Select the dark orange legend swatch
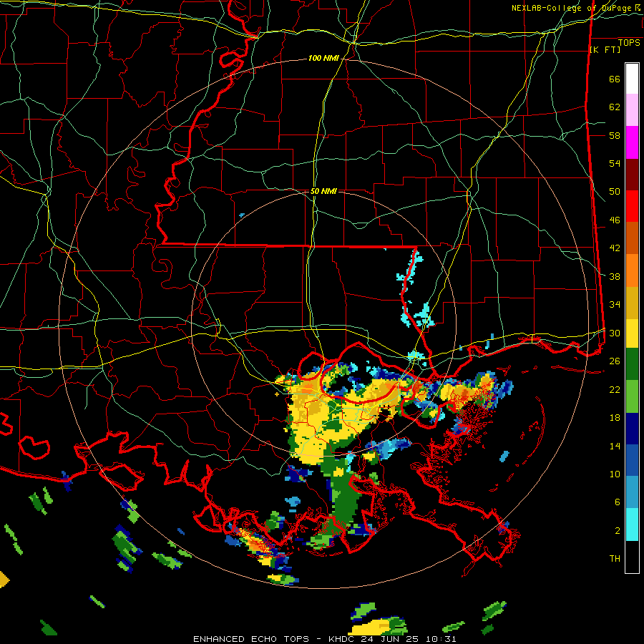The height and width of the screenshot is (644, 644). 632,238
